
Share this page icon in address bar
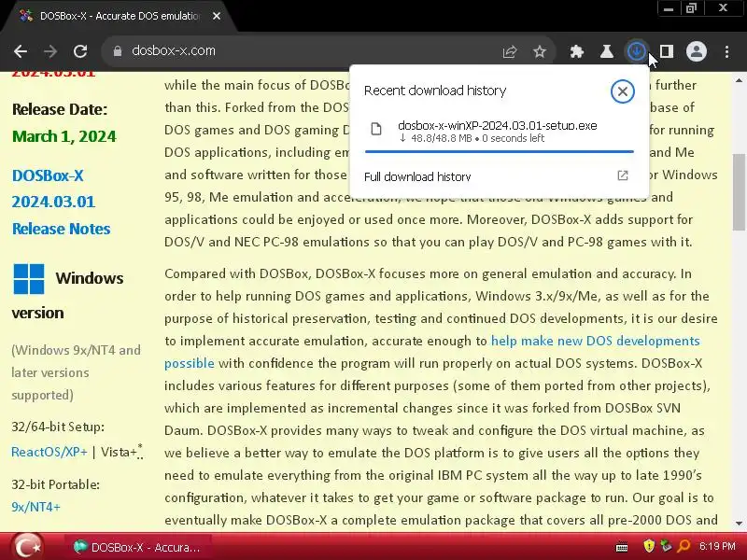click(x=510, y=51)
